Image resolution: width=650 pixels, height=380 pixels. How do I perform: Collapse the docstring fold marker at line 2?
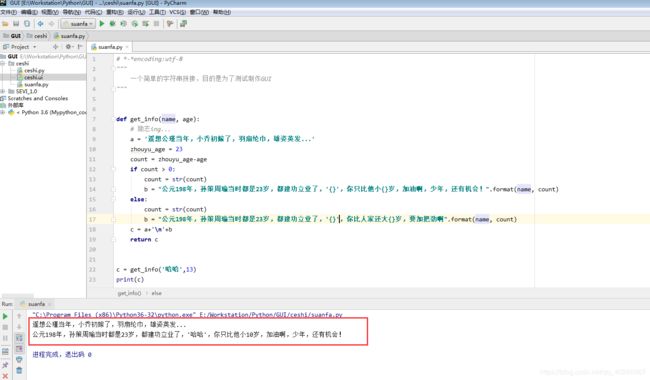(114, 69)
